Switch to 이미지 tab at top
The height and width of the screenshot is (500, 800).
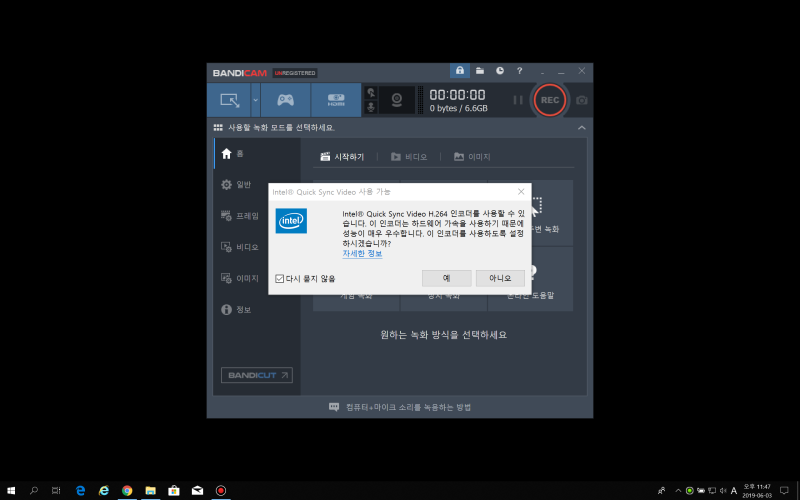(x=472, y=157)
